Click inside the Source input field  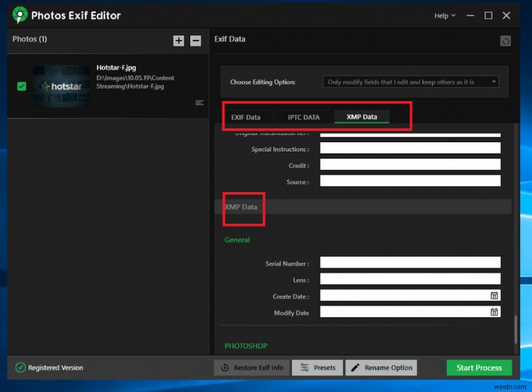coord(410,181)
